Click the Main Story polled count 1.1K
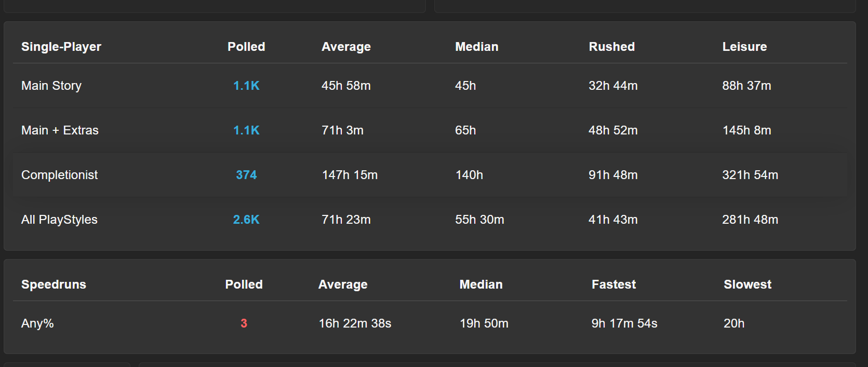This screenshot has height=367, width=868. pos(246,86)
